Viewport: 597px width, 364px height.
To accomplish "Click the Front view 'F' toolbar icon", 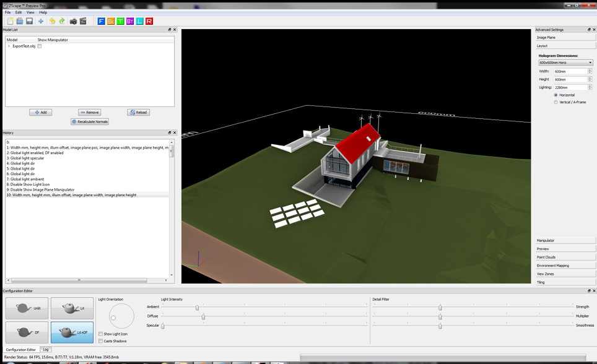I will [x=101, y=21].
